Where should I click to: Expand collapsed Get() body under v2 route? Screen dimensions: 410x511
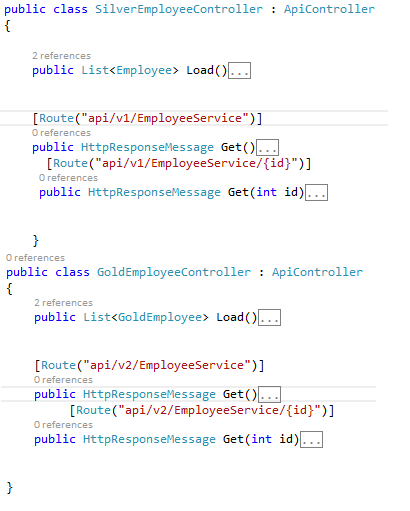point(270,395)
